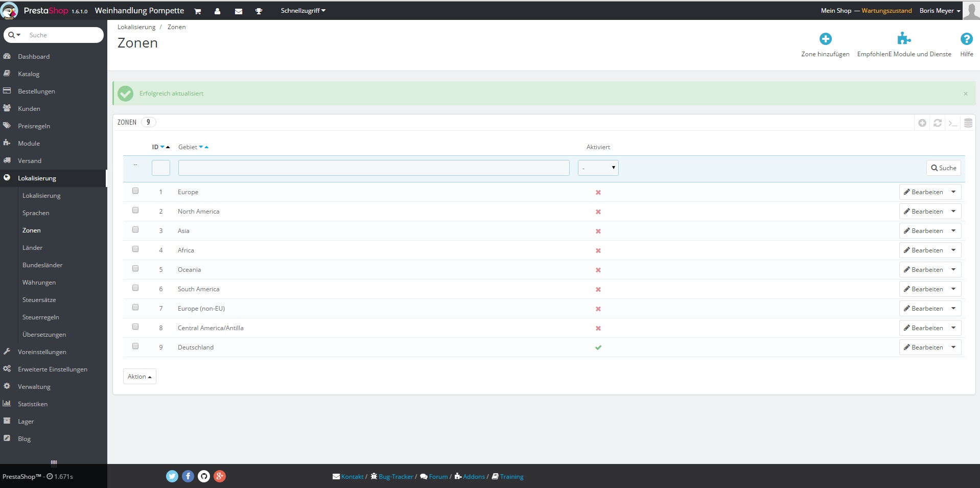
Task: Open the trophy icon in header
Action: coord(259,11)
